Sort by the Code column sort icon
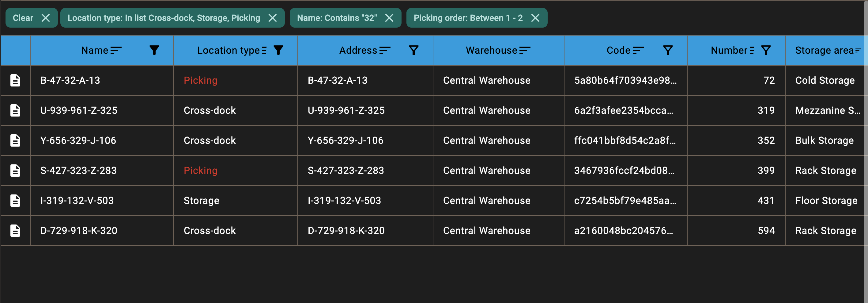868x303 pixels. pos(638,50)
